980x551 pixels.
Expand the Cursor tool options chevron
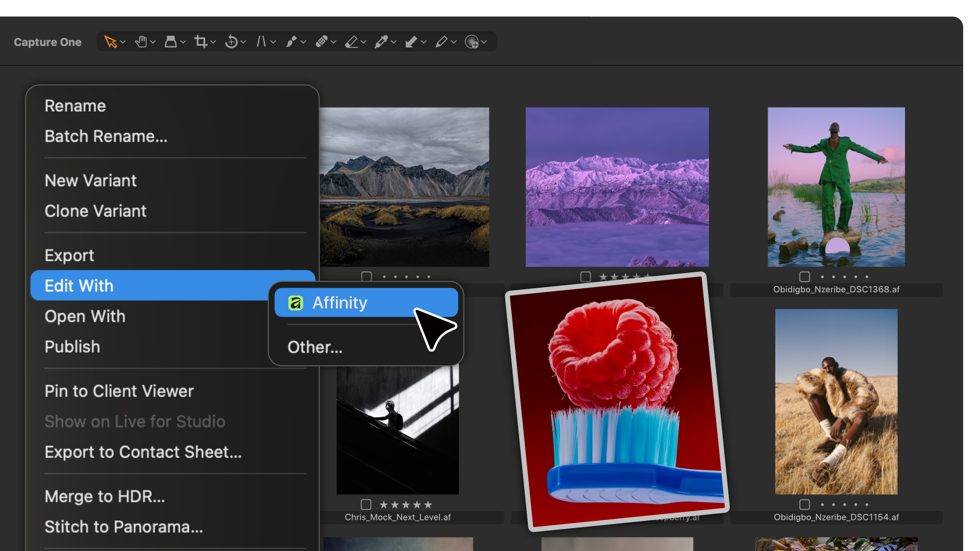pyautogui.click(x=122, y=42)
